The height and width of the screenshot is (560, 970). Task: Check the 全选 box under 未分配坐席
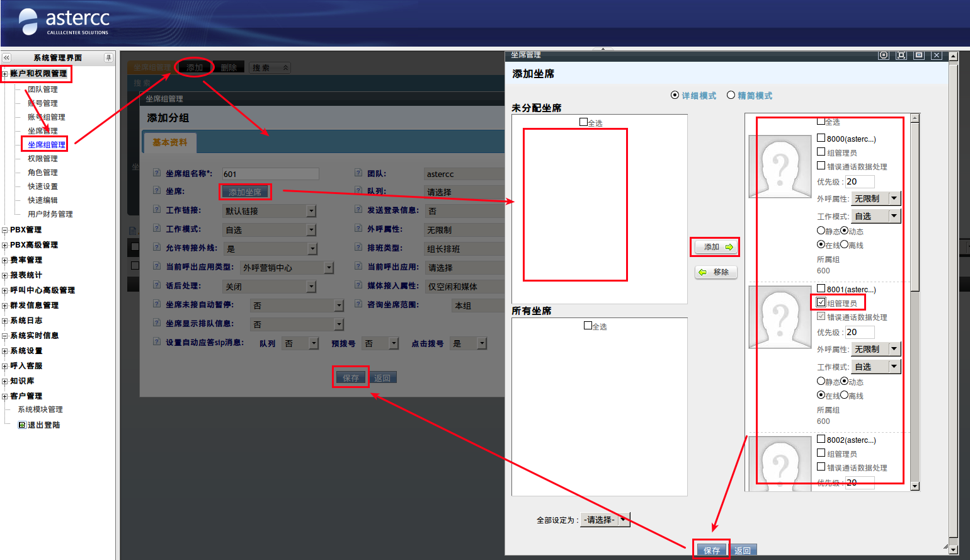(x=583, y=122)
